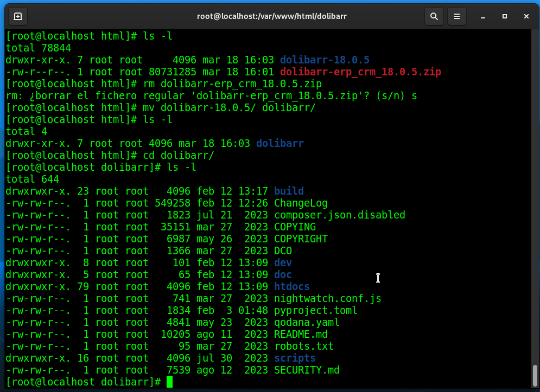540x392 pixels.
Task: Close the terminal window
Action: click(525, 16)
